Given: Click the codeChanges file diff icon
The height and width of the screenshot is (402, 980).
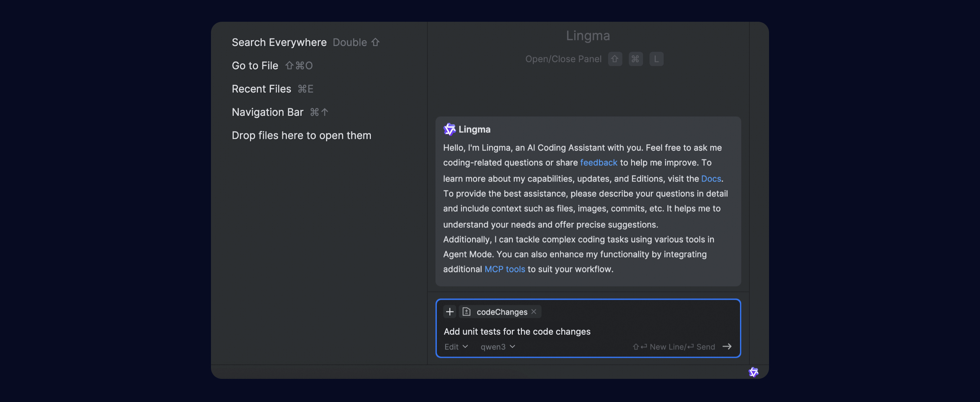Looking at the screenshot, I should click(x=467, y=312).
